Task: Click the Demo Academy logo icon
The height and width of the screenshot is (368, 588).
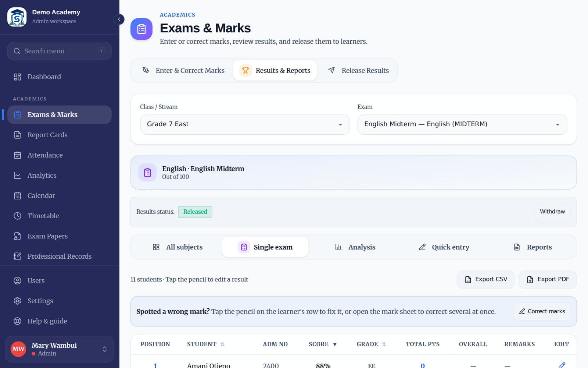Action: (17, 17)
